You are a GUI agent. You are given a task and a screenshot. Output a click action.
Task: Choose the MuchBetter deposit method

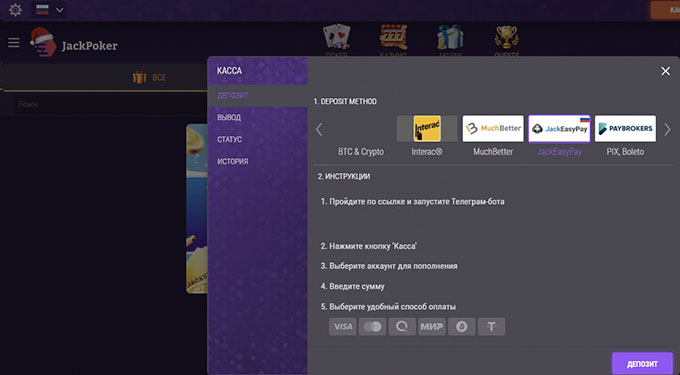pos(493,128)
